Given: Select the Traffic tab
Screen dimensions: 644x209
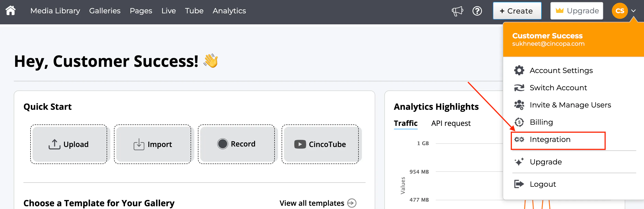Looking at the screenshot, I should point(405,123).
